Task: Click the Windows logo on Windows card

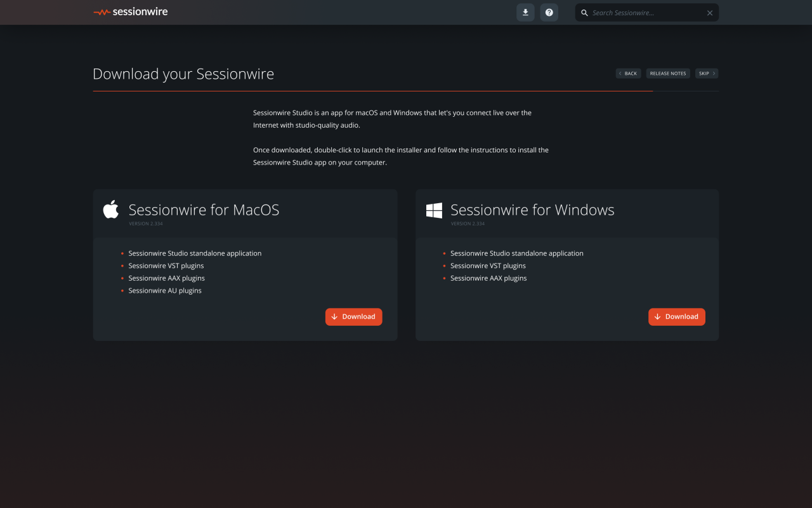Action: 434,210
